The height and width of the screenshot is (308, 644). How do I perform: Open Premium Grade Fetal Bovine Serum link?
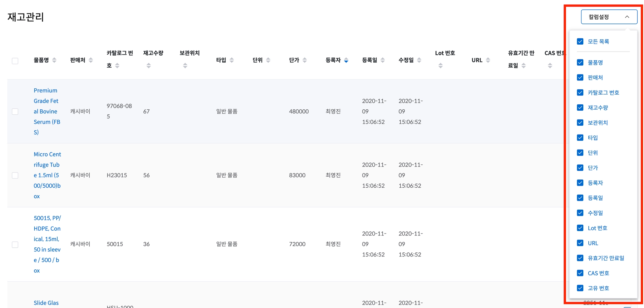(47, 111)
